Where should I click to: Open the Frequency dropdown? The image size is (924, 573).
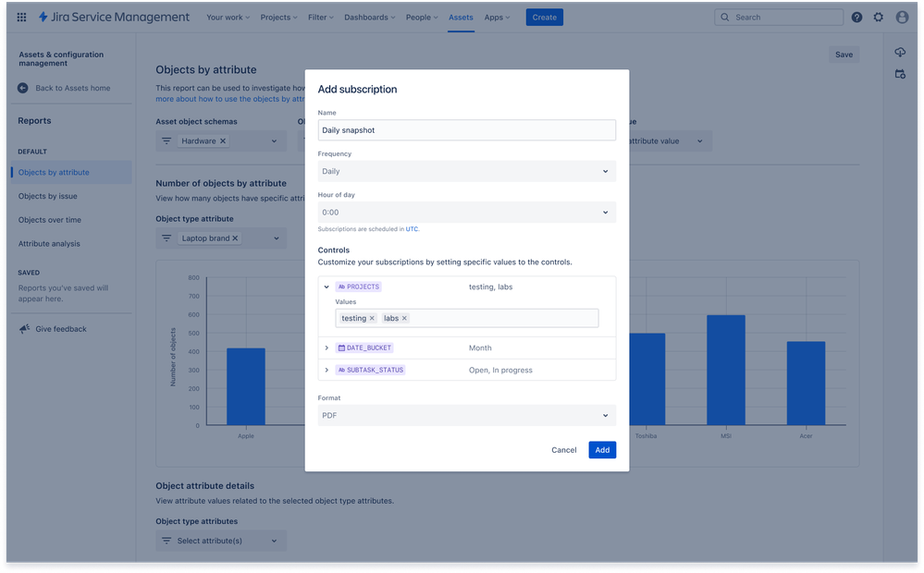point(467,171)
